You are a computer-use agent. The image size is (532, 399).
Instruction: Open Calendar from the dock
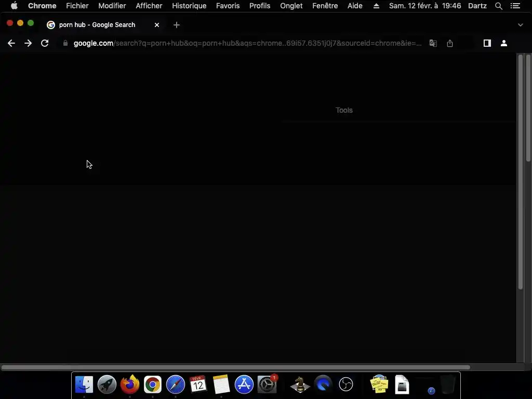(x=198, y=385)
